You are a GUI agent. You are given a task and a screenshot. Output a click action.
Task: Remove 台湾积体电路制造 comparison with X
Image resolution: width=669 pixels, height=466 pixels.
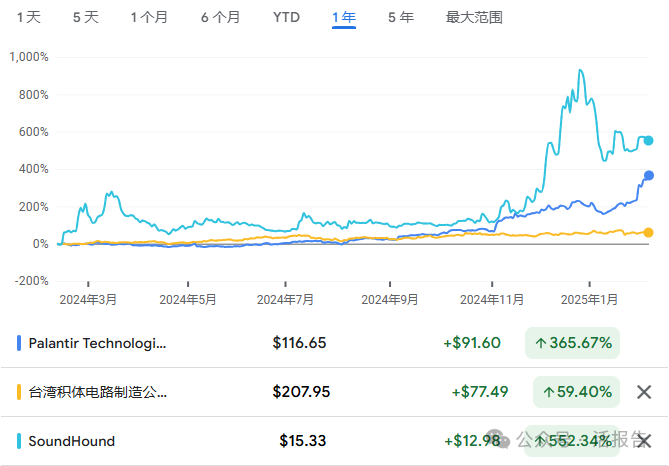pyautogui.click(x=644, y=392)
